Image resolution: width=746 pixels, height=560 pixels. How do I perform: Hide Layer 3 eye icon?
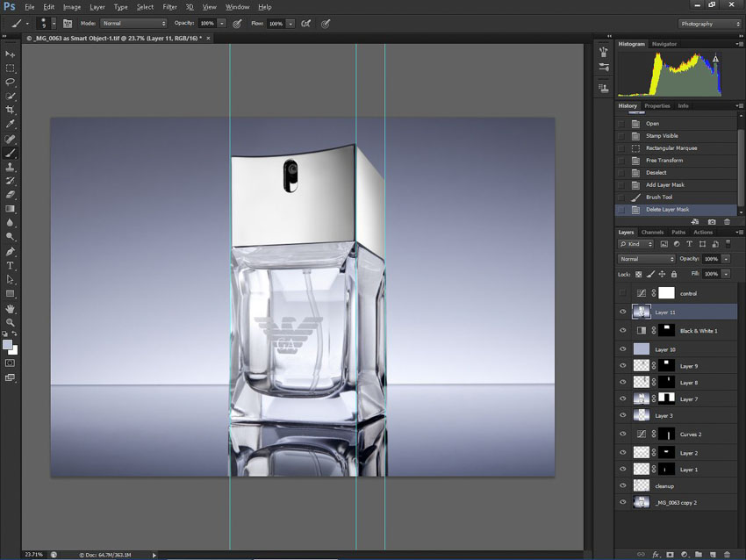623,415
